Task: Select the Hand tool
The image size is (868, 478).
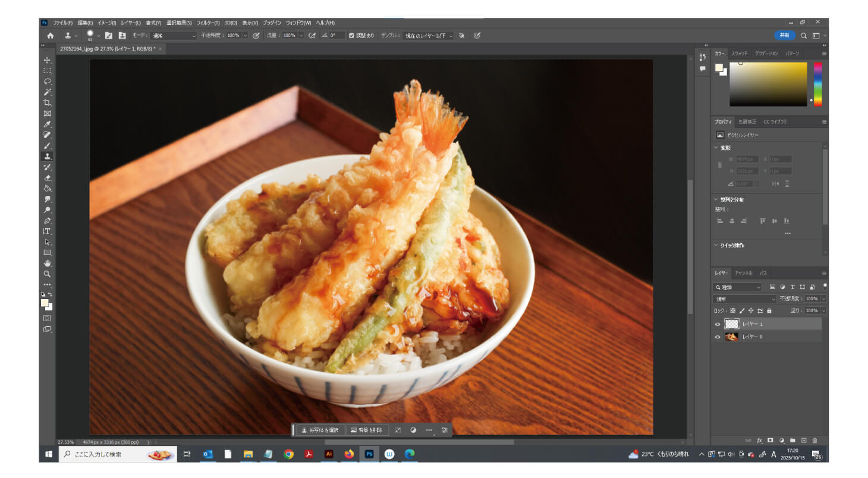Action: point(47,263)
